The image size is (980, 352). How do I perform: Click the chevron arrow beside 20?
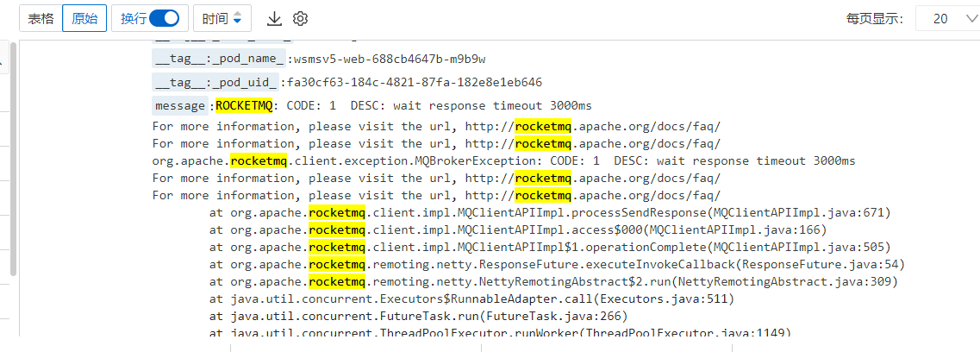970,19
